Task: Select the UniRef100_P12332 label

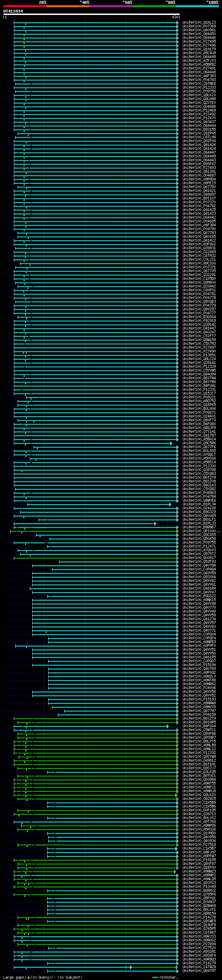Action: [x=199, y=753]
